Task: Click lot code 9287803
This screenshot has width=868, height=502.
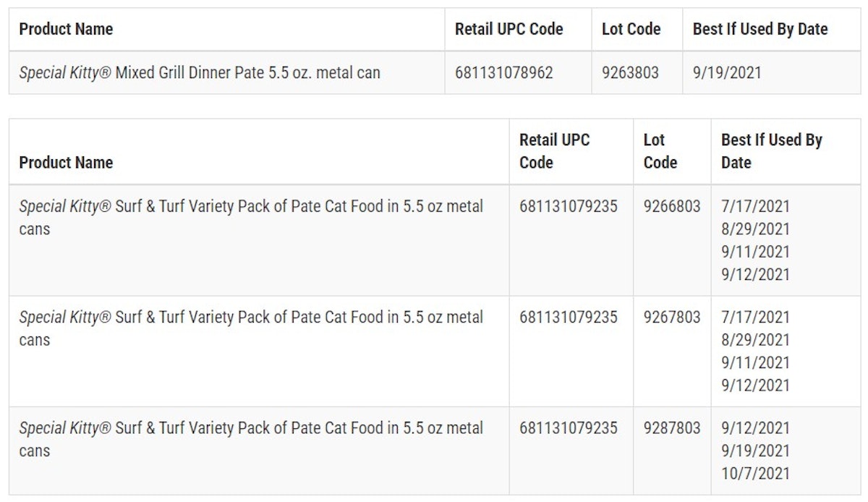Action: (672, 428)
